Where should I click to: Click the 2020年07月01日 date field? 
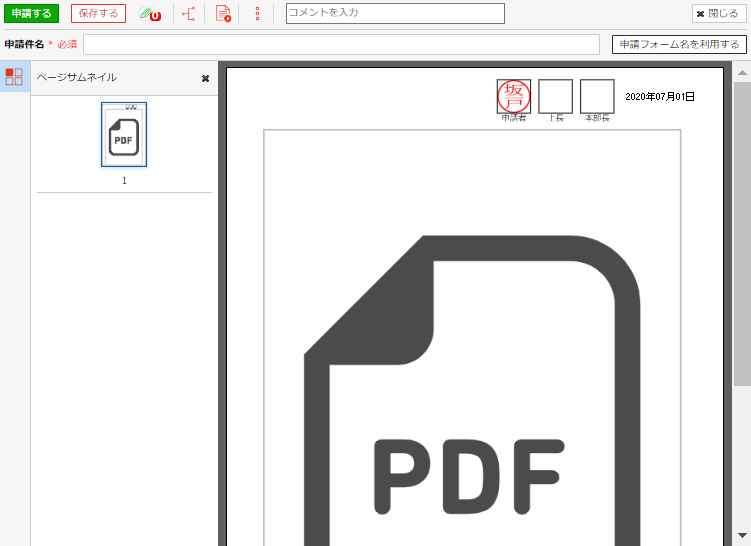(x=659, y=97)
